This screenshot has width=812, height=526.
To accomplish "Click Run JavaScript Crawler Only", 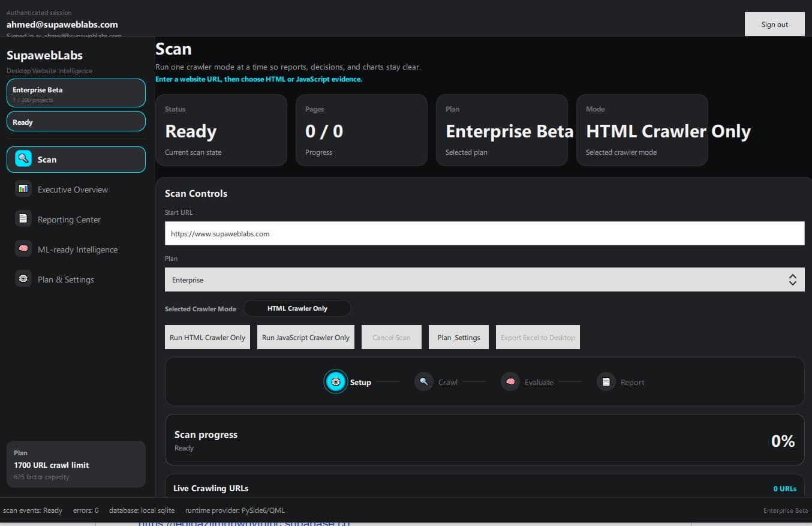I will pyautogui.click(x=306, y=337).
